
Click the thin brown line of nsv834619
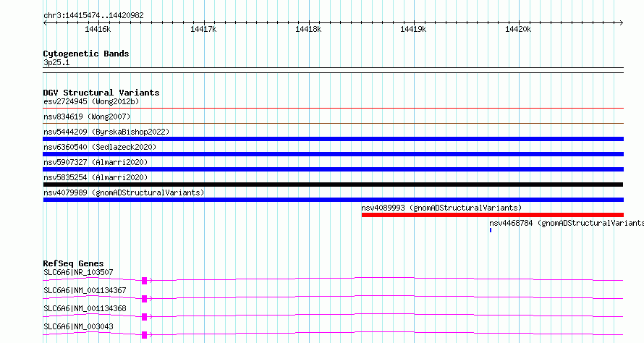point(334,123)
